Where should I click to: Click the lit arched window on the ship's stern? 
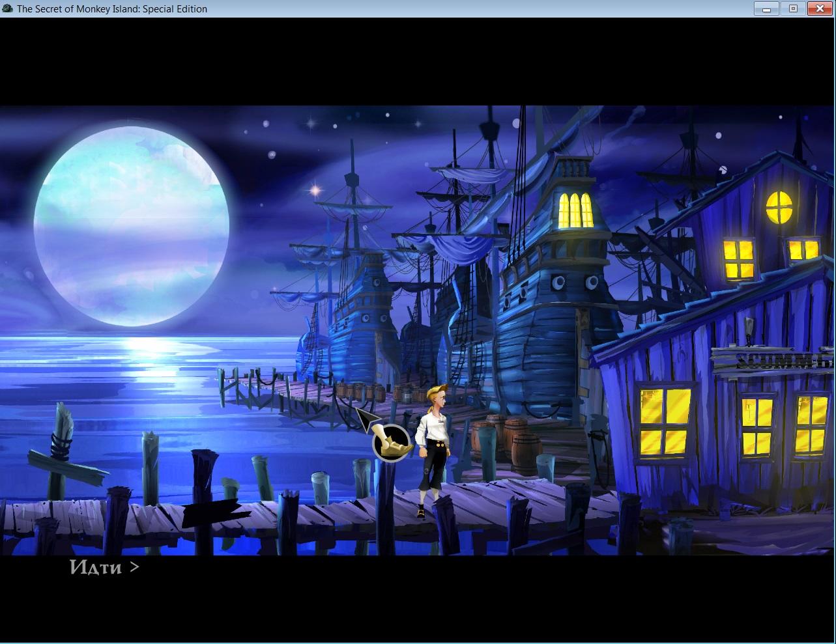[x=575, y=210]
